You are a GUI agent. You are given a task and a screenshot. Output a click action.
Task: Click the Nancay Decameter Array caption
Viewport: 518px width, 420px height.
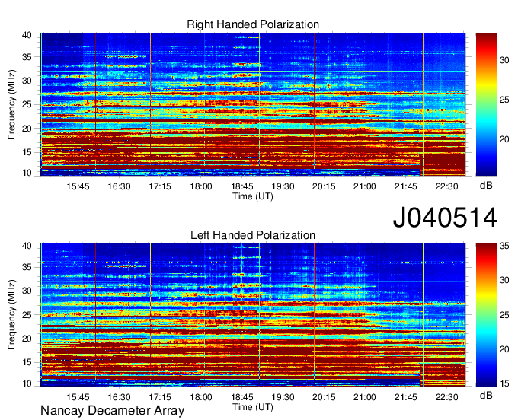[x=112, y=411]
